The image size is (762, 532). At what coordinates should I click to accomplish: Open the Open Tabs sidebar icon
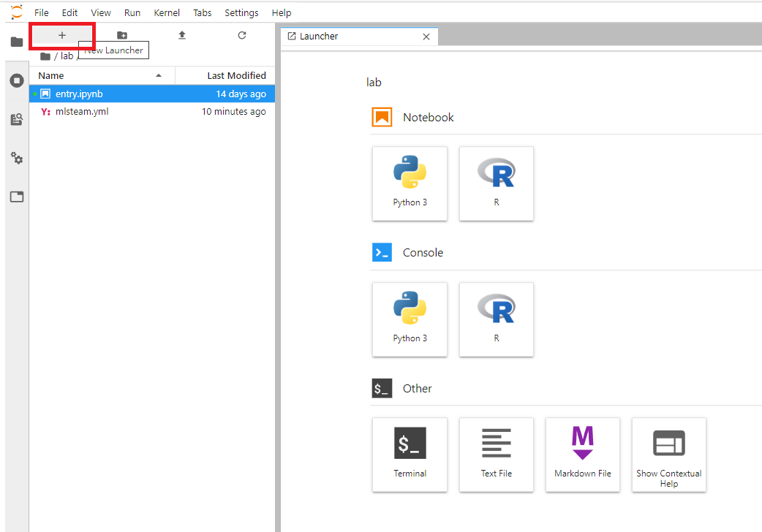click(x=17, y=197)
